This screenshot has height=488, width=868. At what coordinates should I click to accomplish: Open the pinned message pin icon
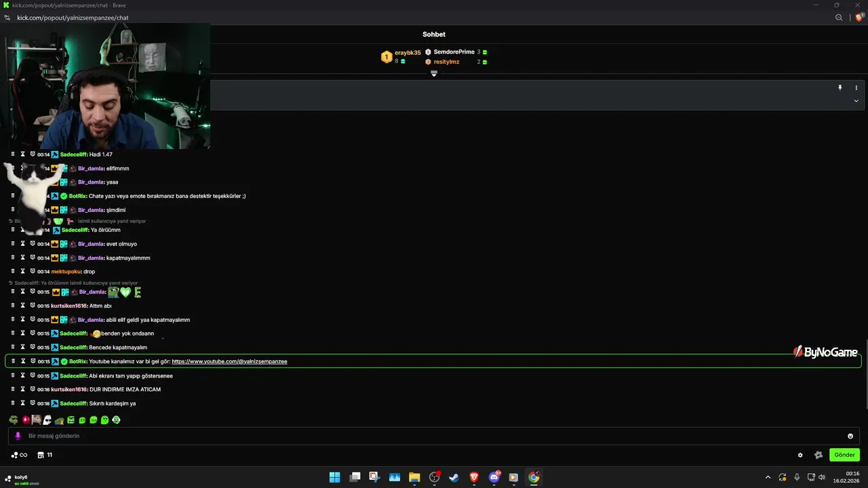point(840,88)
